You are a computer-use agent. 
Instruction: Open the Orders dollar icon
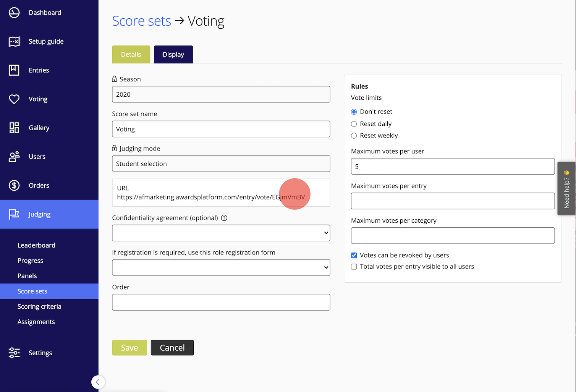[x=14, y=185]
